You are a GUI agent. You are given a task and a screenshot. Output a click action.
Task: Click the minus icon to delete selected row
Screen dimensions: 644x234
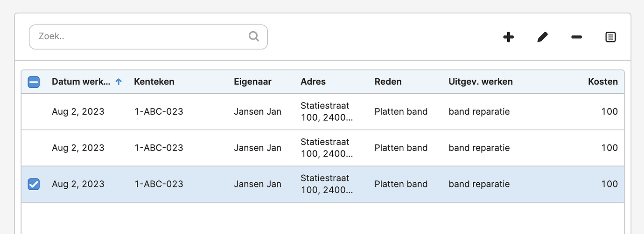pos(576,37)
